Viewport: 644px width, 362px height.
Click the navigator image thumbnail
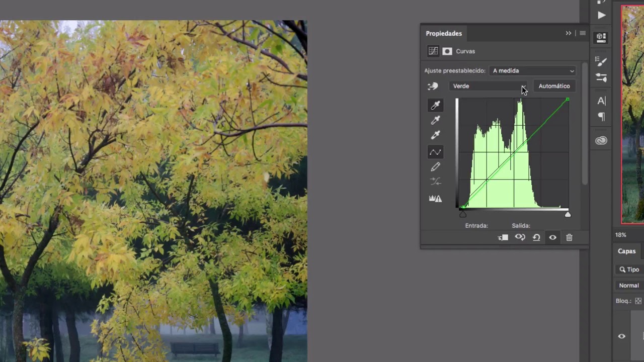[632, 114]
